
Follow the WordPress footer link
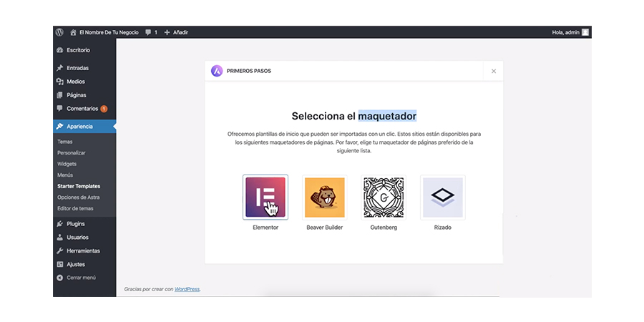[x=187, y=289]
